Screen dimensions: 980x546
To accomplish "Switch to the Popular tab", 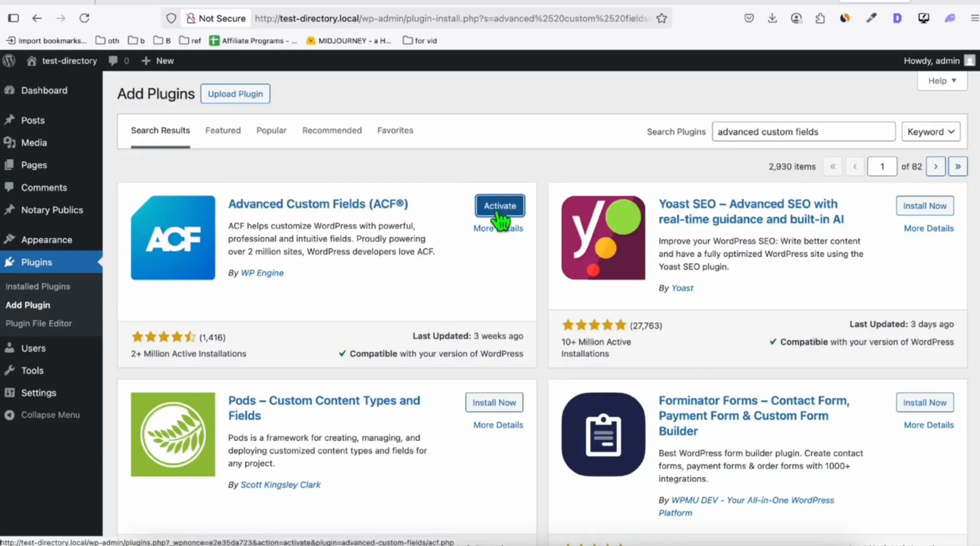I will (271, 130).
